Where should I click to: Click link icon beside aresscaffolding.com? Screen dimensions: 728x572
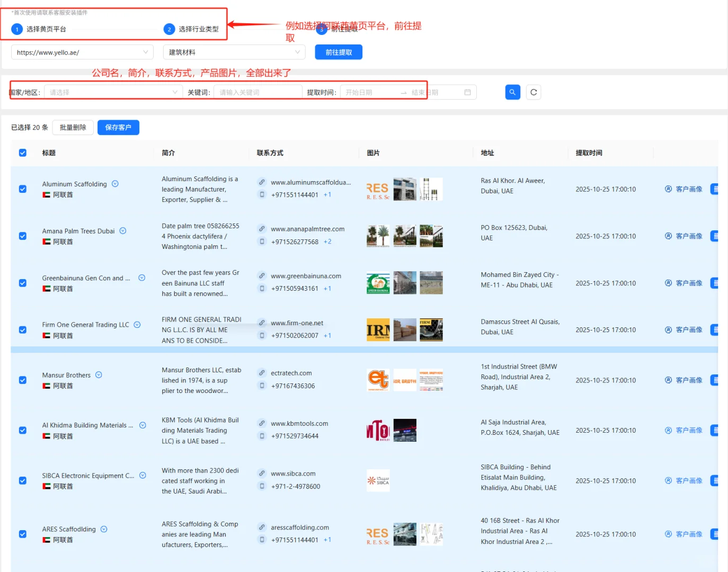[262, 528]
